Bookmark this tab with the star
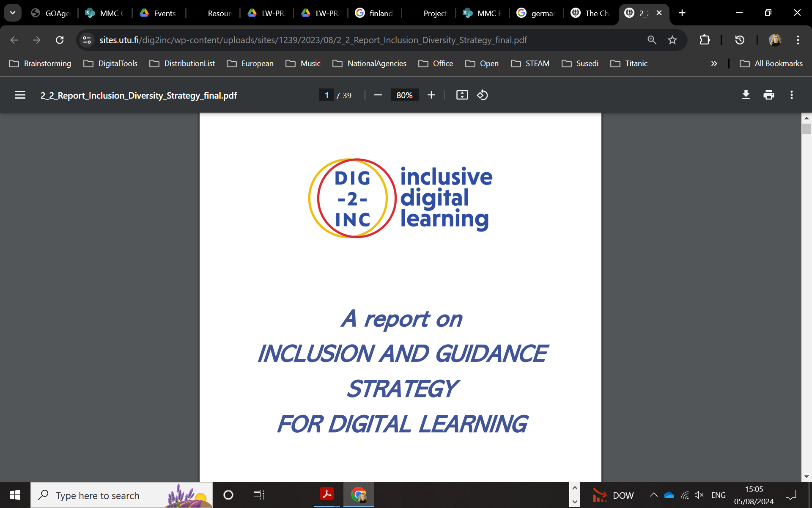The width and height of the screenshot is (812, 508). click(x=672, y=40)
